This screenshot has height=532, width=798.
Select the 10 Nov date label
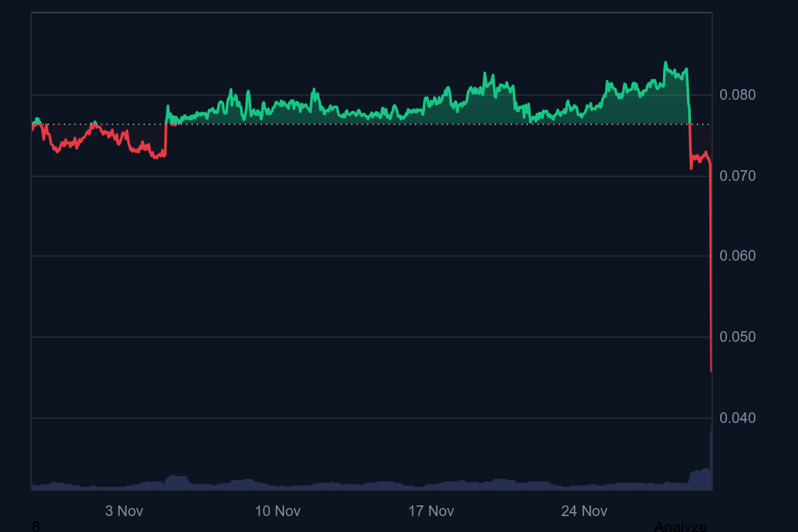(x=278, y=511)
